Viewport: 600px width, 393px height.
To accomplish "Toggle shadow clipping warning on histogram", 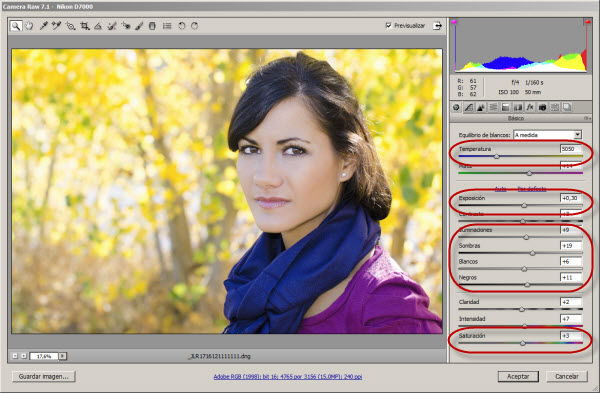I will point(454,22).
